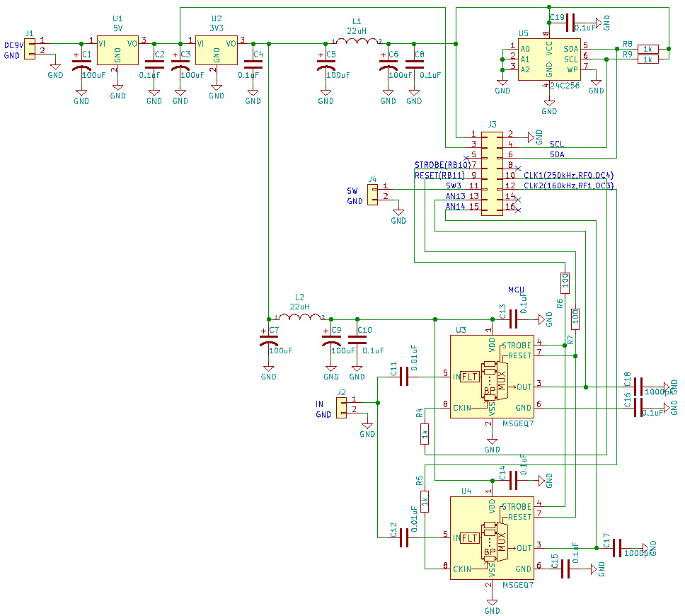
Task: Select the U5 24C256 EEPROM chip
Action: (x=548, y=59)
